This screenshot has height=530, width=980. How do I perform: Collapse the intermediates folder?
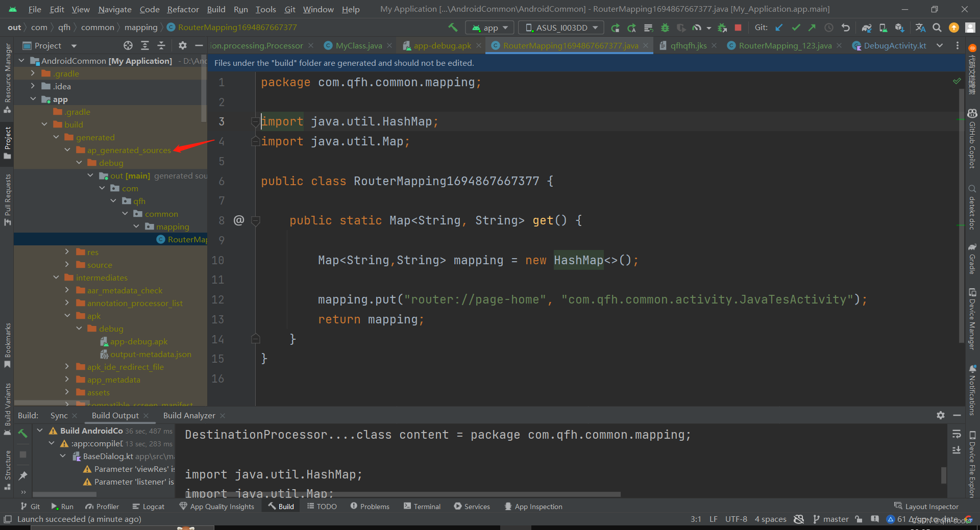click(56, 277)
